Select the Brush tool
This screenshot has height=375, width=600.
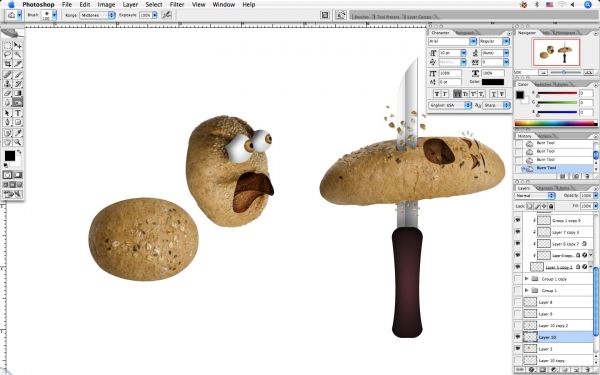tap(18, 75)
